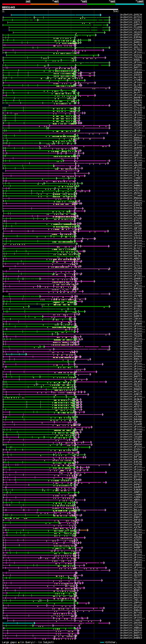
Task: Open hit UniRef100_A7SMB3
Action: 131,80
